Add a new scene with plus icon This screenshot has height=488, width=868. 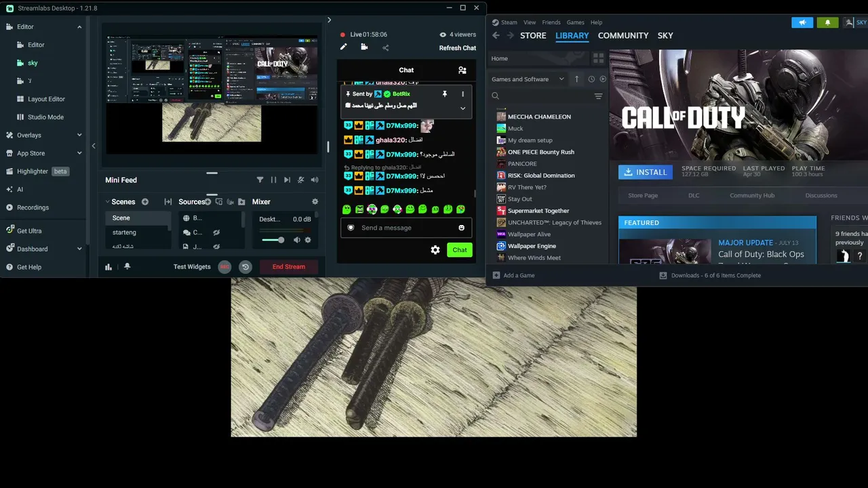click(x=145, y=202)
